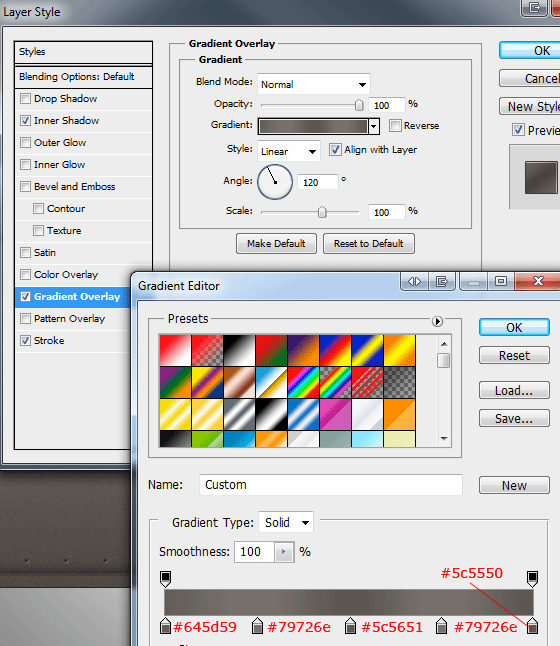The width and height of the screenshot is (560, 646).
Task: Open the Presets flyout menu arrow
Action: (437, 321)
